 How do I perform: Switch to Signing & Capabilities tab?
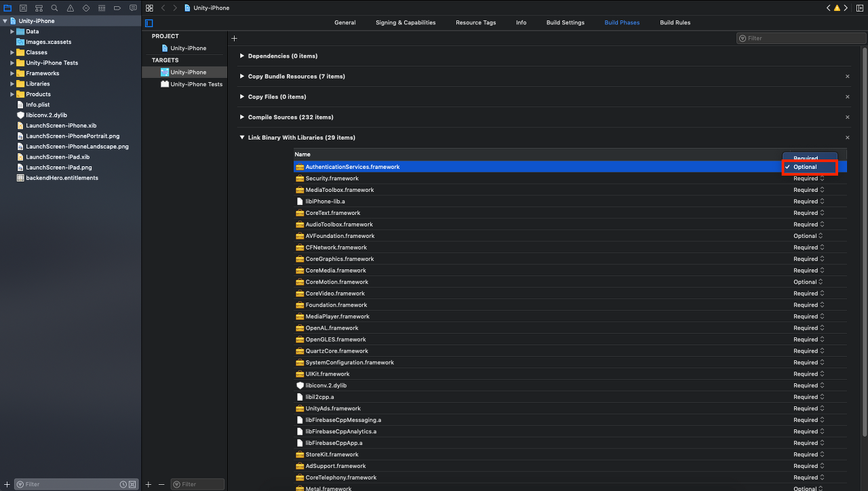tap(406, 22)
